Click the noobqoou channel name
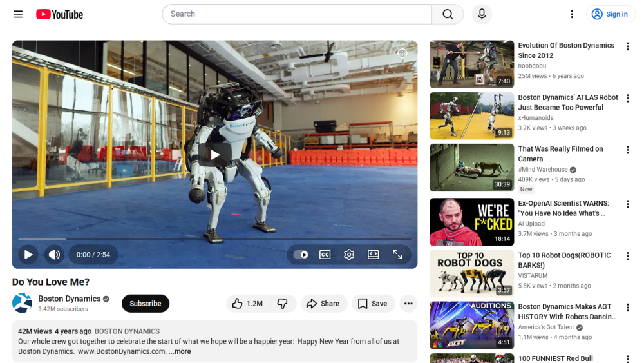 [x=532, y=66]
